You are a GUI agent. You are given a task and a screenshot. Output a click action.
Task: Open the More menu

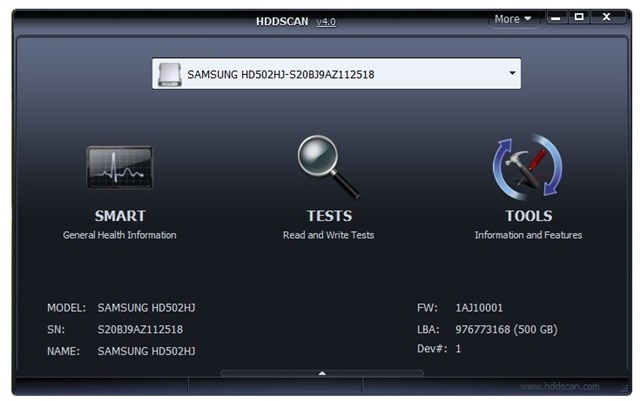coord(513,19)
